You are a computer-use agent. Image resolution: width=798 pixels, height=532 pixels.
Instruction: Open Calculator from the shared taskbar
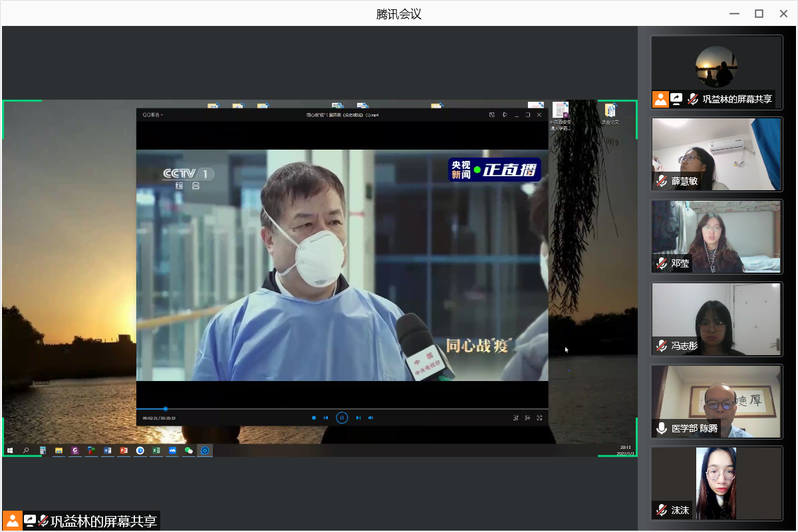coord(43,450)
